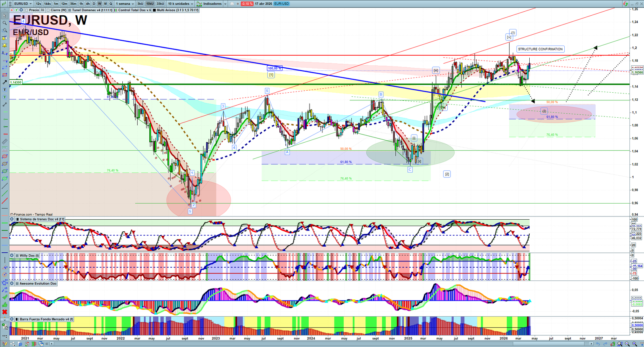This screenshot has height=347, width=644.
Task: Open the 10 k unidades dropdown
Action: [181, 4]
